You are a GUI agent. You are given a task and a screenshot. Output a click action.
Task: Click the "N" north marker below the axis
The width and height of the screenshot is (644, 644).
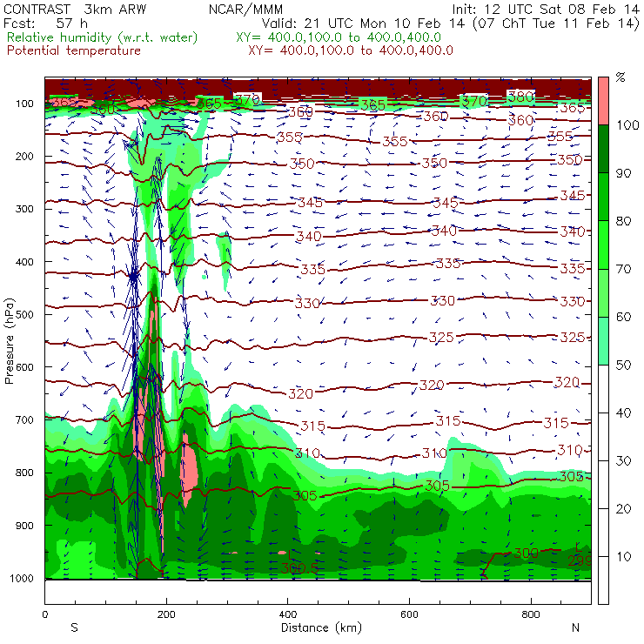click(x=575, y=627)
